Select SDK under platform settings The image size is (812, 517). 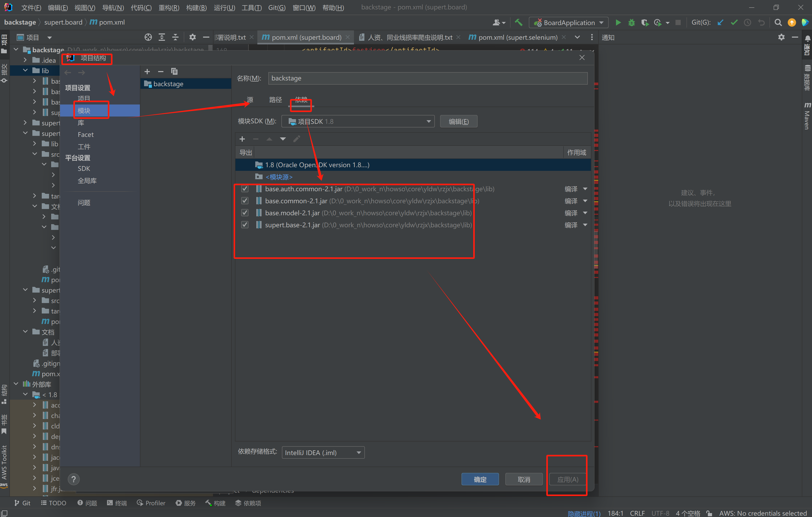(x=84, y=169)
